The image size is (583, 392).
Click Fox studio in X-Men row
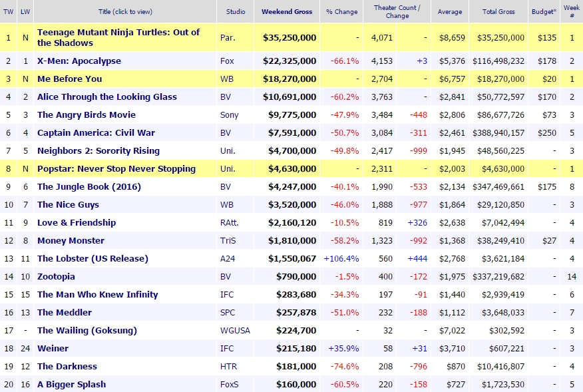tap(227, 61)
